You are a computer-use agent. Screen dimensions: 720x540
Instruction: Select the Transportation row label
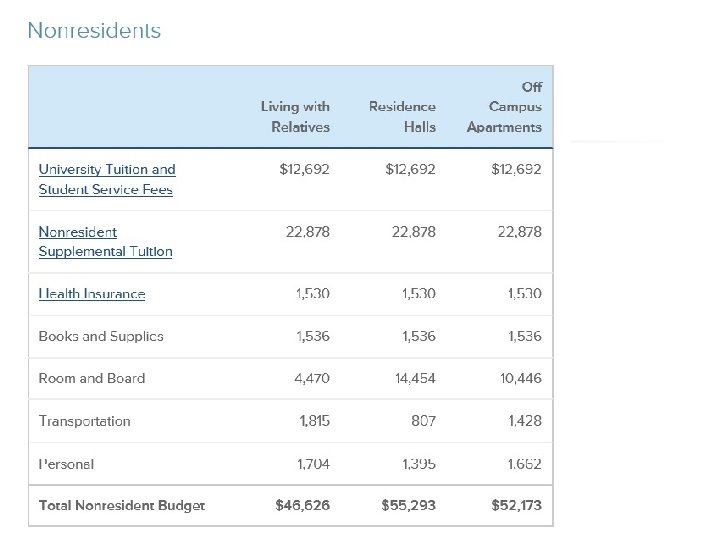pyautogui.click(x=85, y=421)
